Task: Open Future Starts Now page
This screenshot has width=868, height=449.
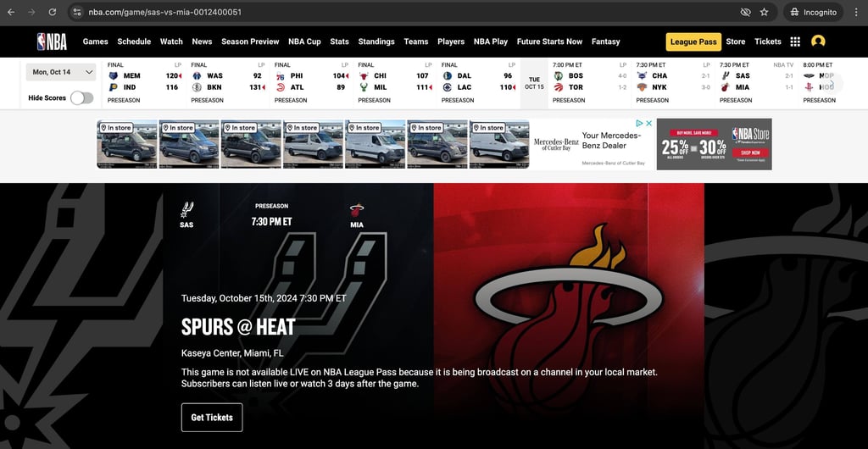Action: [549, 42]
